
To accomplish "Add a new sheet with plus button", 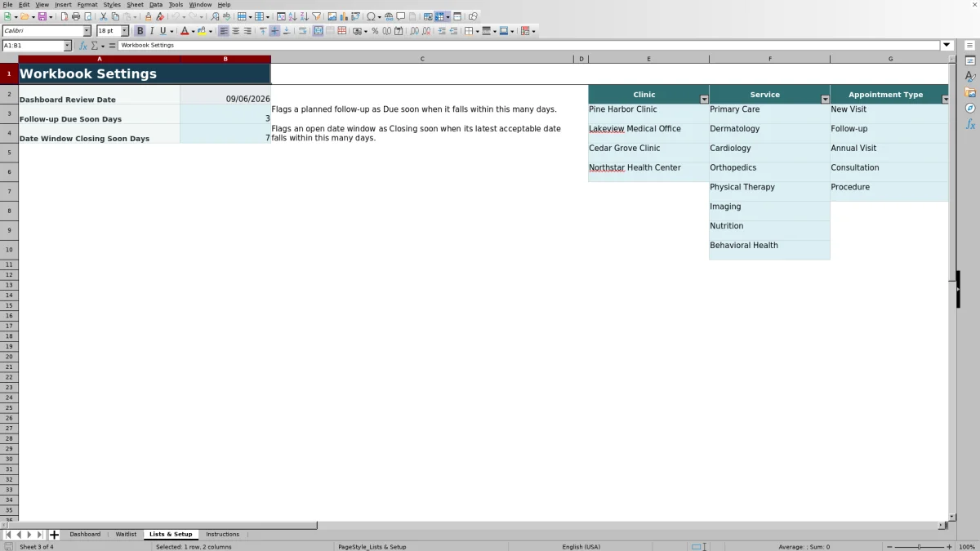I will point(54,535).
